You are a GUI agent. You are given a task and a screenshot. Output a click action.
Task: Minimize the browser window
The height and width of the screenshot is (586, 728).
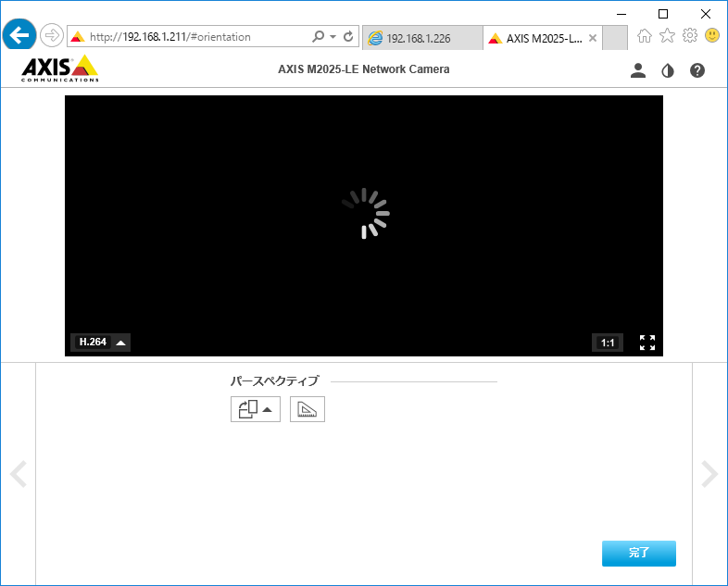(621, 14)
